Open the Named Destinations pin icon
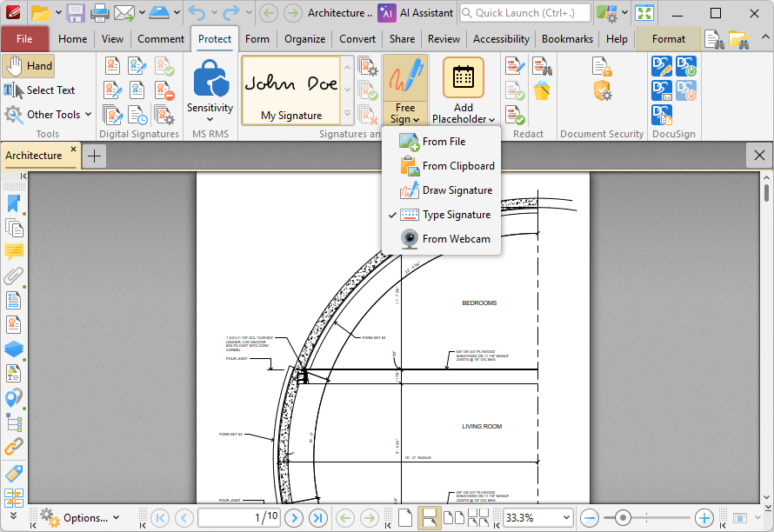Screen dimensions: 774x532 tap(13, 398)
